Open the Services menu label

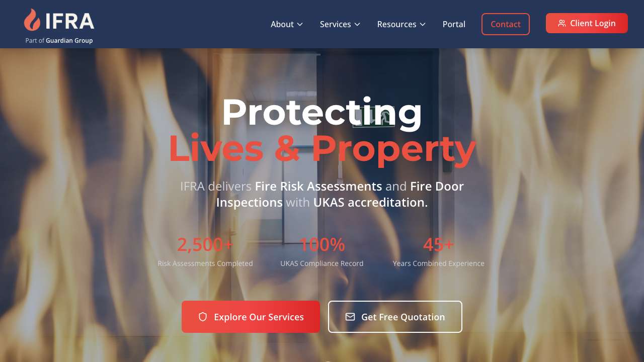coord(336,24)
